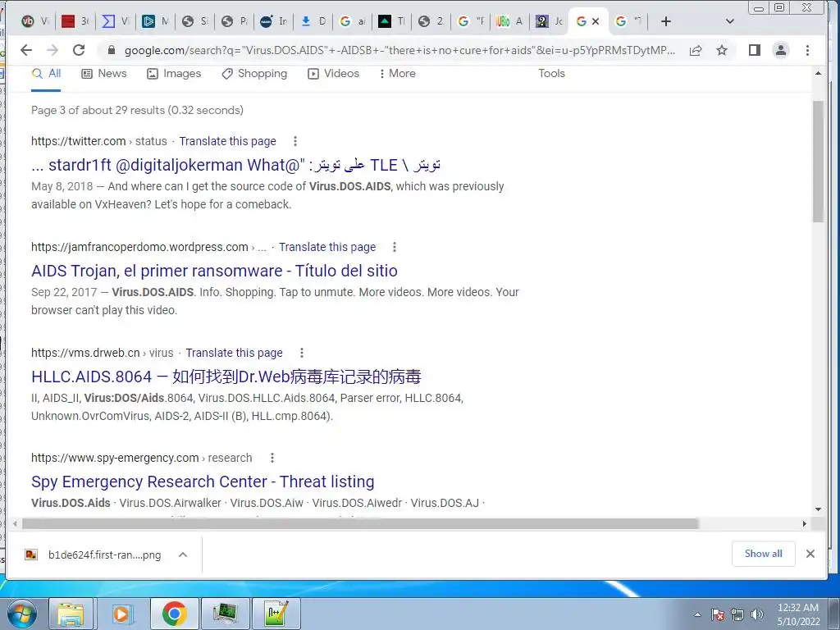Select the tab with black triangle icon
Viewport: 840px width, 630px height.
click(x=391, y=21)
